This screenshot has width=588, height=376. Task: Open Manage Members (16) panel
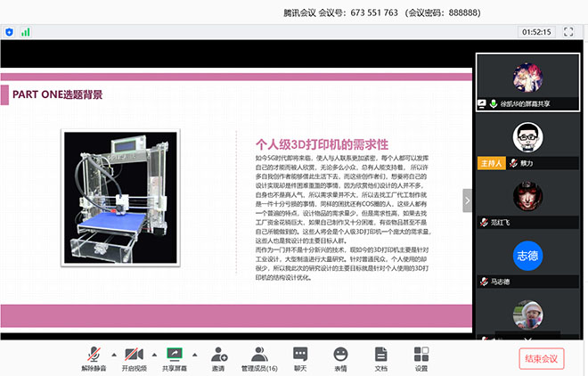tap(259, 355)
